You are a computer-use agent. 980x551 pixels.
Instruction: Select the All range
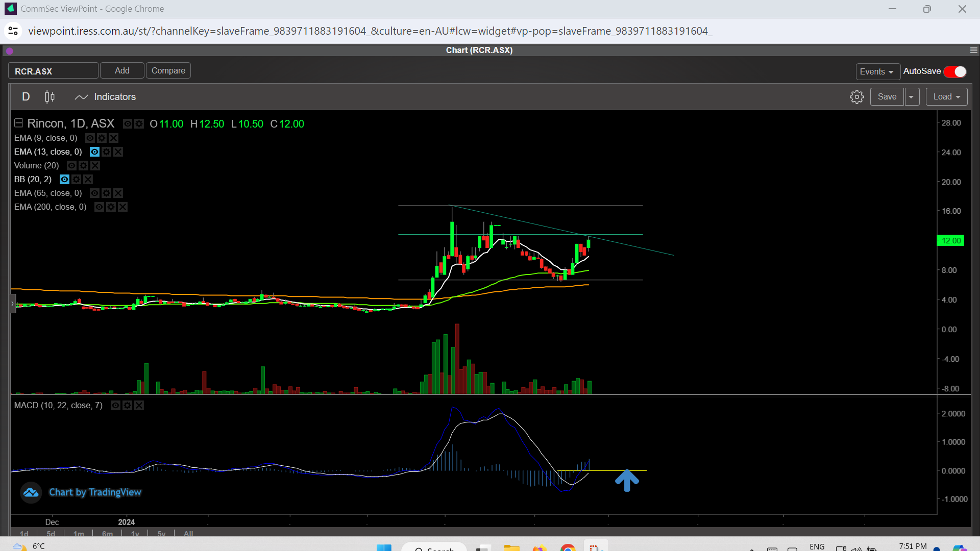[x=188, y=534]
